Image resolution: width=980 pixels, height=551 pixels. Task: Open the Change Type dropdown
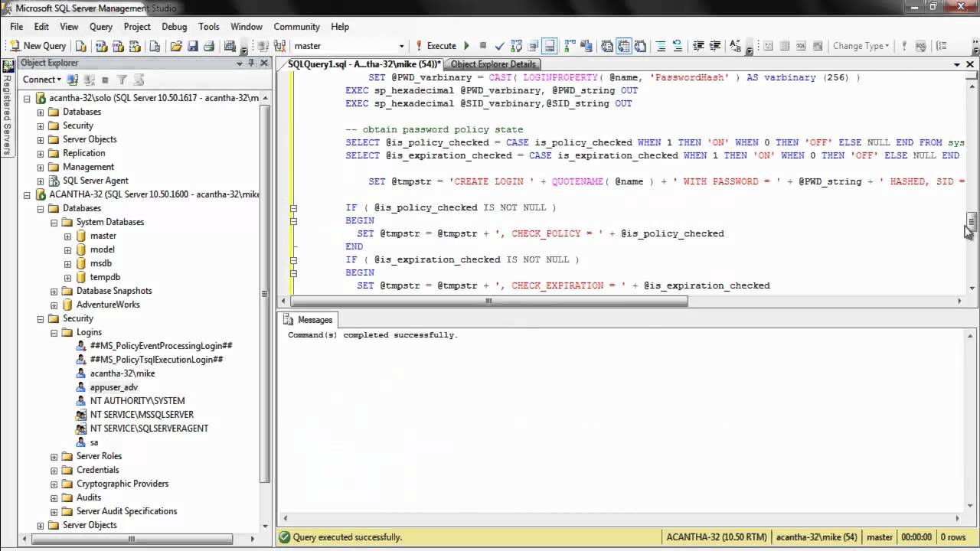(861, 46)
